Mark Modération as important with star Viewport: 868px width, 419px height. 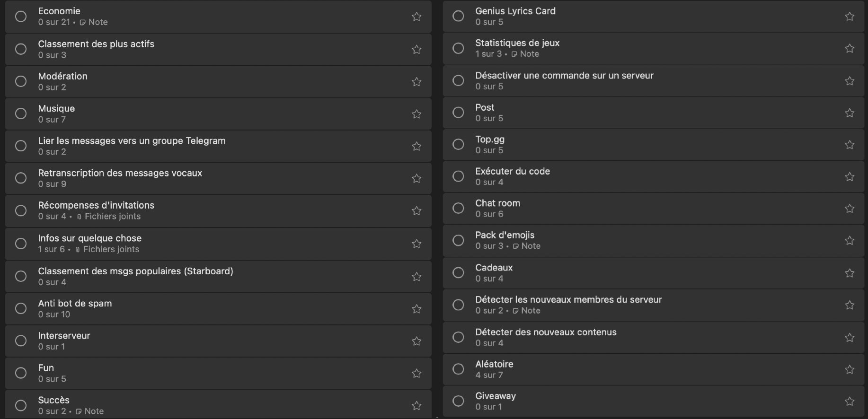coord(416,82)
